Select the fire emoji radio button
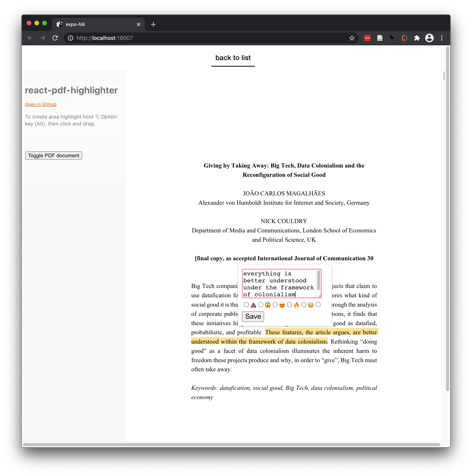 pos(289,305)
